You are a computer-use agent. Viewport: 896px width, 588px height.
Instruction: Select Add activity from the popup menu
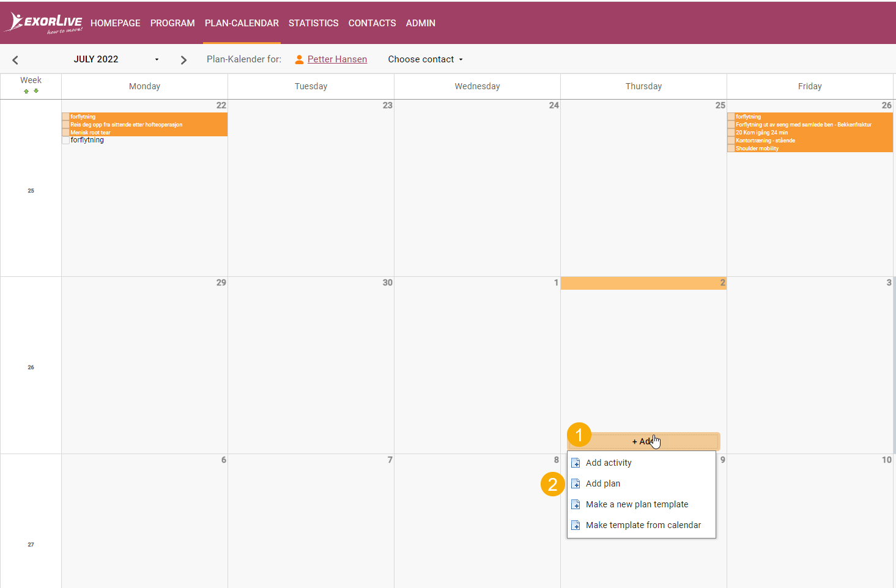tap(642, 463)
